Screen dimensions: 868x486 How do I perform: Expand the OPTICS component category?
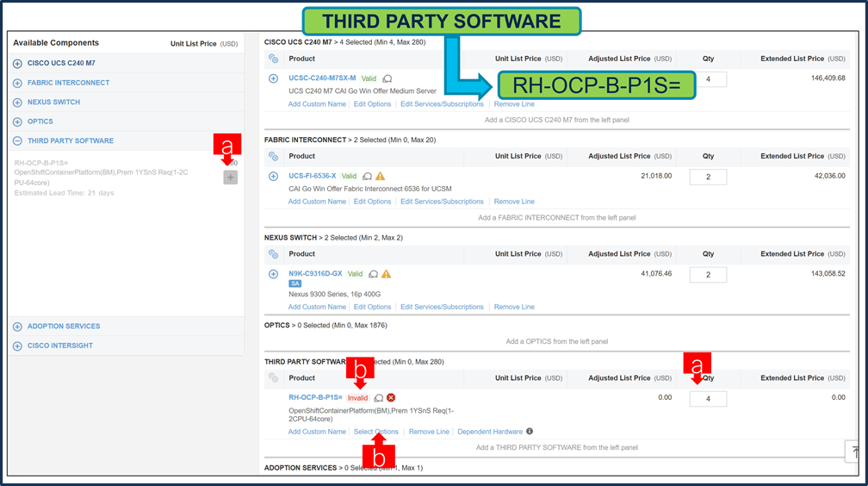coord(17,121)
